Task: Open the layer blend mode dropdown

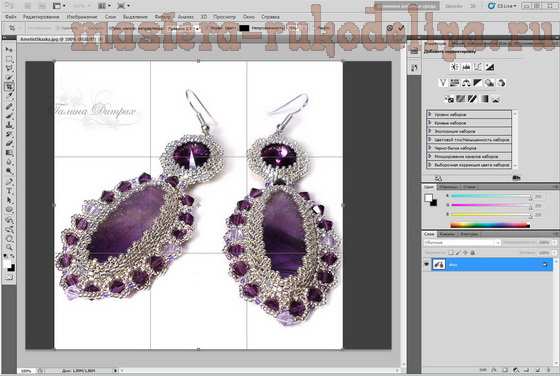Action: pyautogui.click(x=462, y=242)
